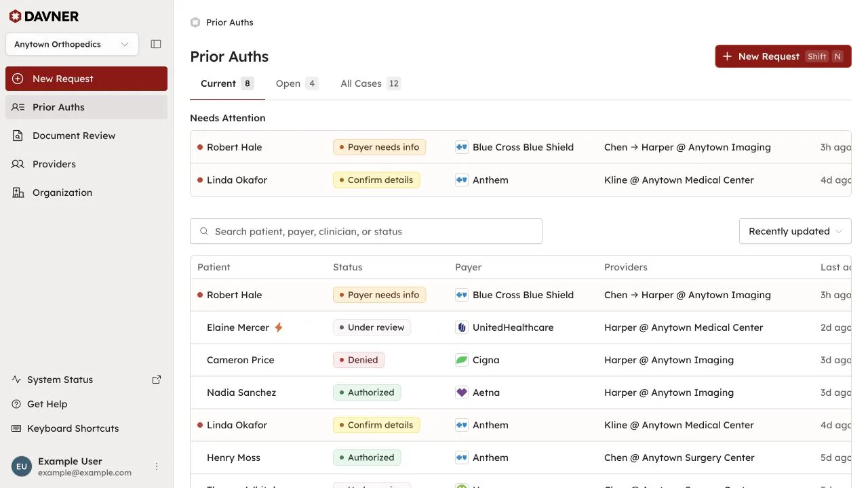Click the Organization building icon
Image resolution: width=868 pixels, height=488 pixels.
point(18,192)
